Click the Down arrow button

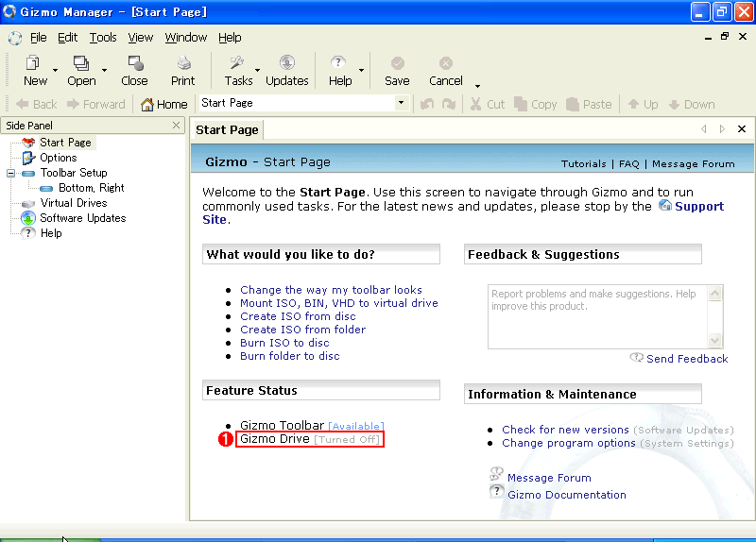[692, 104]
